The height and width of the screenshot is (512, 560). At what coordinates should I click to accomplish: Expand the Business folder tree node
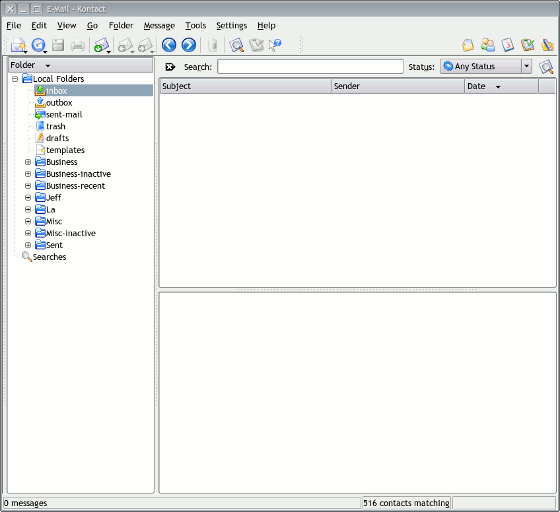pyautogui.click(x=28, y=162)
